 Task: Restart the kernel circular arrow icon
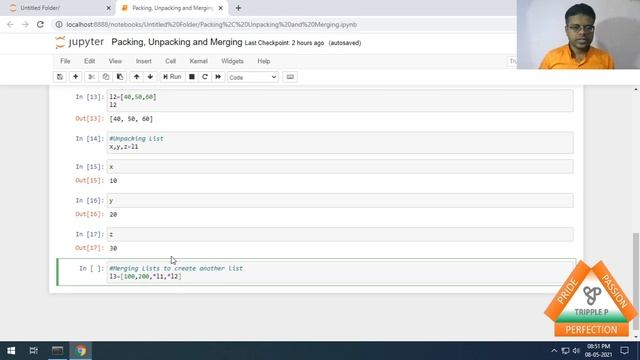point(205,77)
